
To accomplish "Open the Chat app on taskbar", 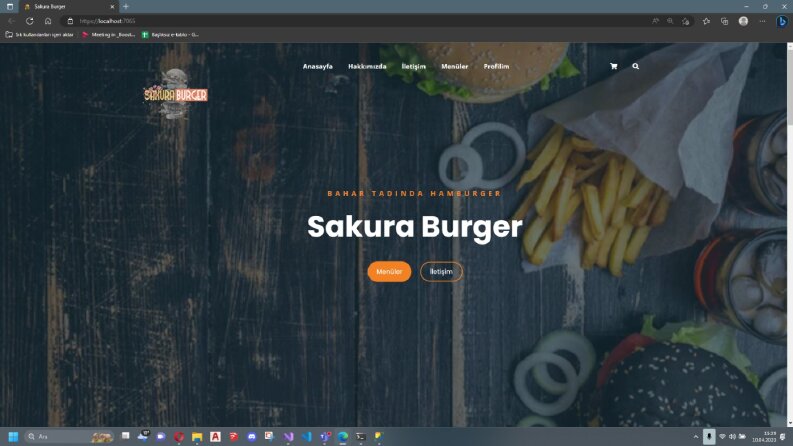I will 161,436.
